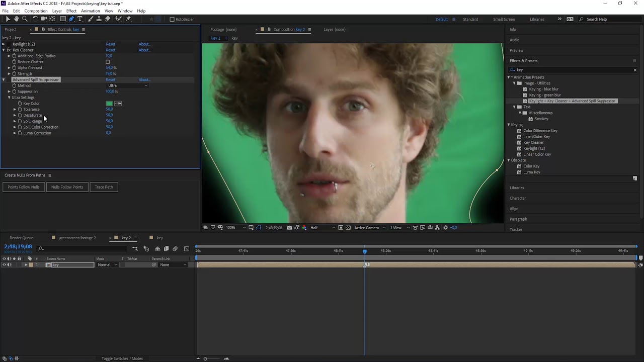The image size is (644, 362).
Task: Open the Normal blend mode dropdown
Action: coord(107,265)
